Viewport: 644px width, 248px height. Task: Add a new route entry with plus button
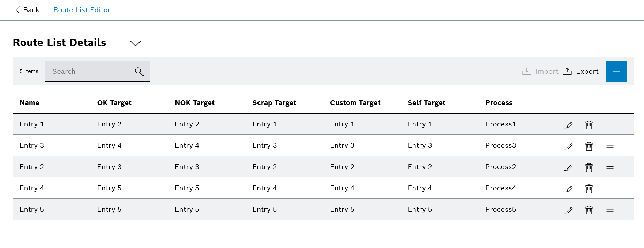[616, 71]
